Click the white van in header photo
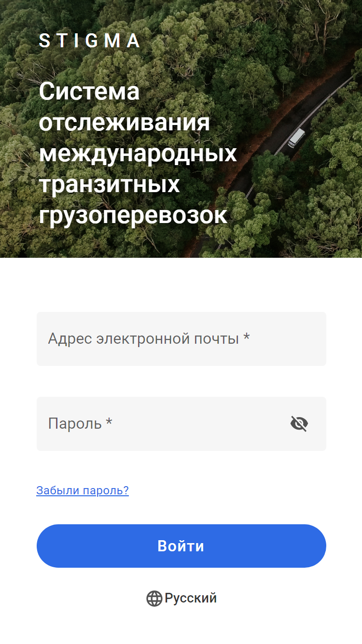 [x=296, y=138]
